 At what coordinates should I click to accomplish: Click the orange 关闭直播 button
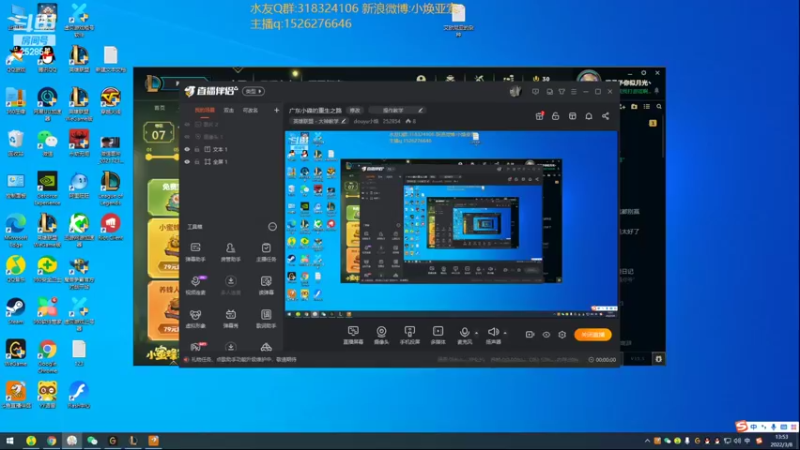point(592,335)
